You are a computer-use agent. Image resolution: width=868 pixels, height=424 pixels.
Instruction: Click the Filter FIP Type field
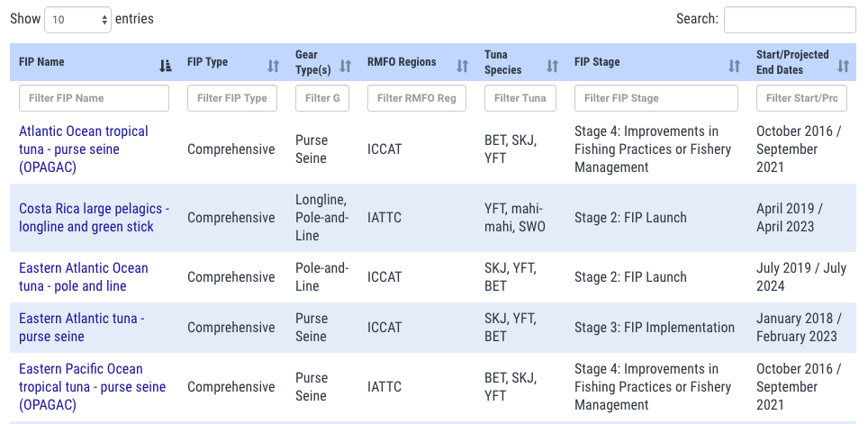(232, 98)
